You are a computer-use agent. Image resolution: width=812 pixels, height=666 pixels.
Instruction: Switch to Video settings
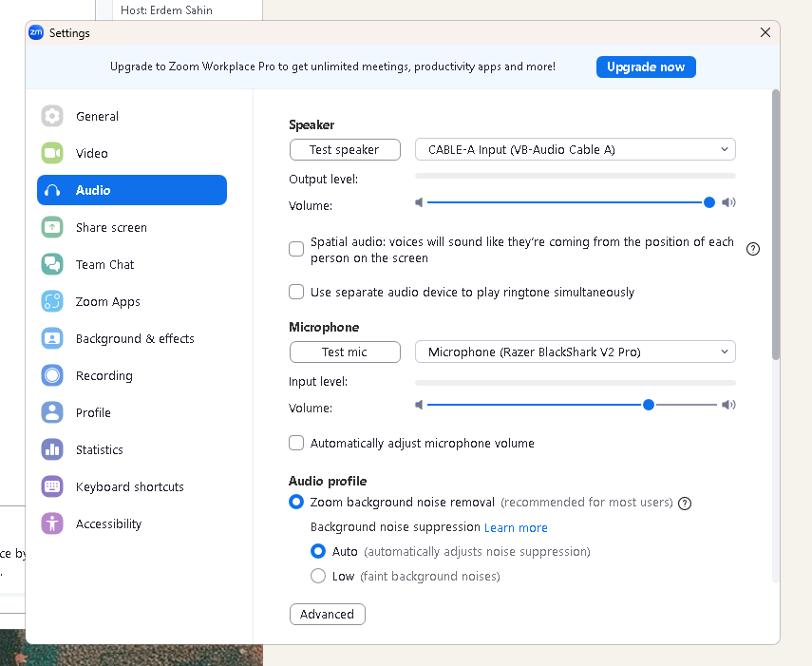[132, 153]
